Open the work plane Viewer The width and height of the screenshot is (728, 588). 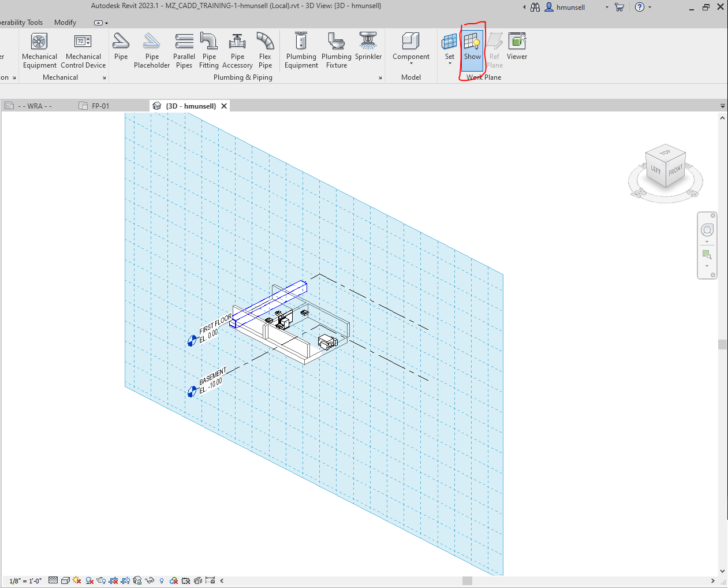click(517, 47)
